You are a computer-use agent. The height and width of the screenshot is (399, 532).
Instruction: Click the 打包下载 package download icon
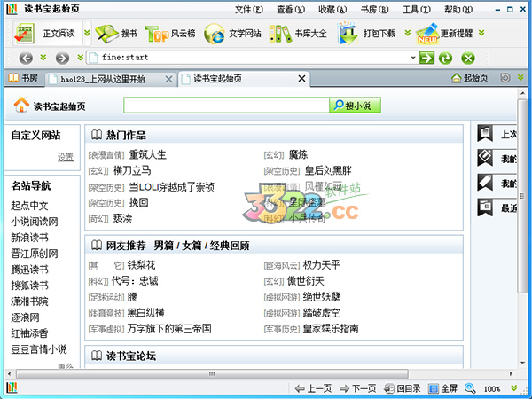348,33
